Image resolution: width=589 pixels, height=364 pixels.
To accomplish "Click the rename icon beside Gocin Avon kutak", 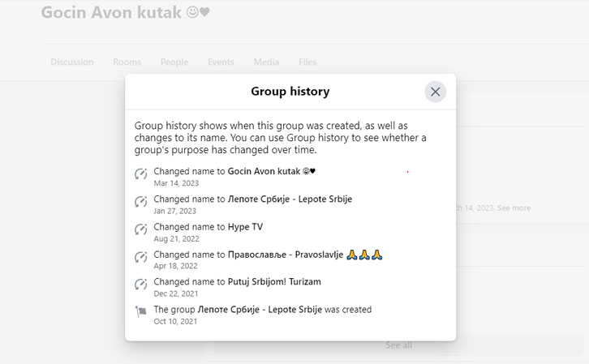I will point(141,173).
